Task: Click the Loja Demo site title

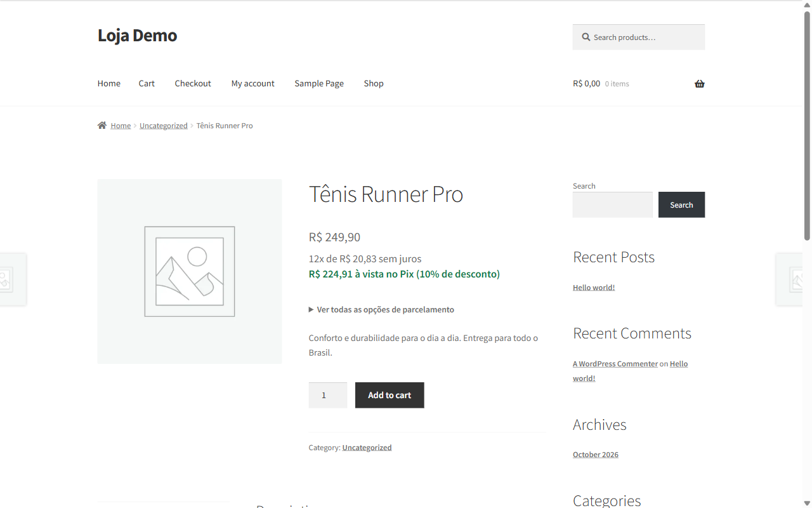Action: [137, 36]
